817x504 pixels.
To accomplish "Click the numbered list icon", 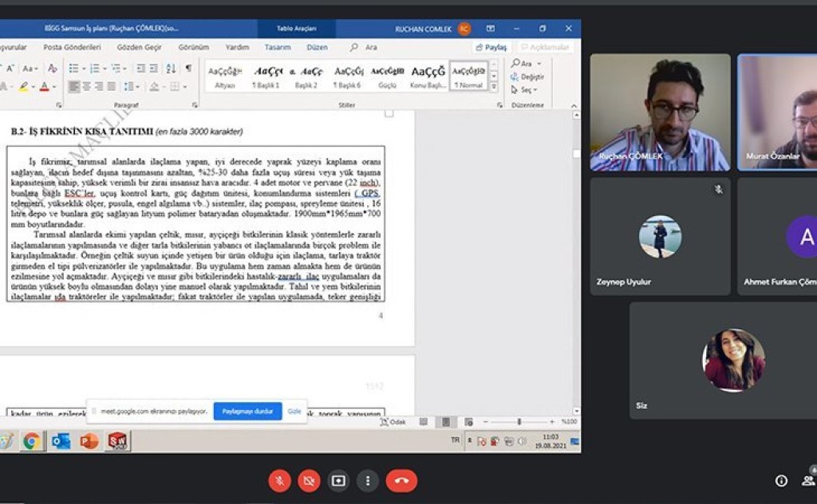I will 94,69.
